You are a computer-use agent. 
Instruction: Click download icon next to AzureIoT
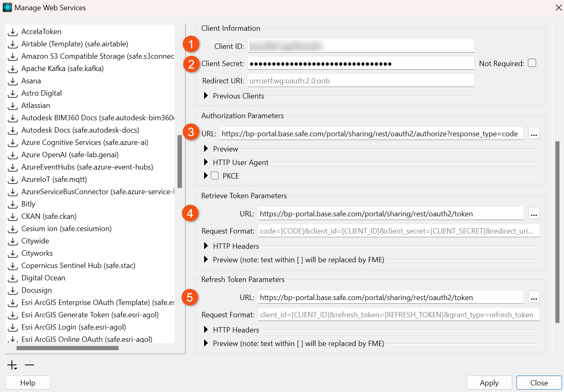pyautogui.click(x=13, y=180)
